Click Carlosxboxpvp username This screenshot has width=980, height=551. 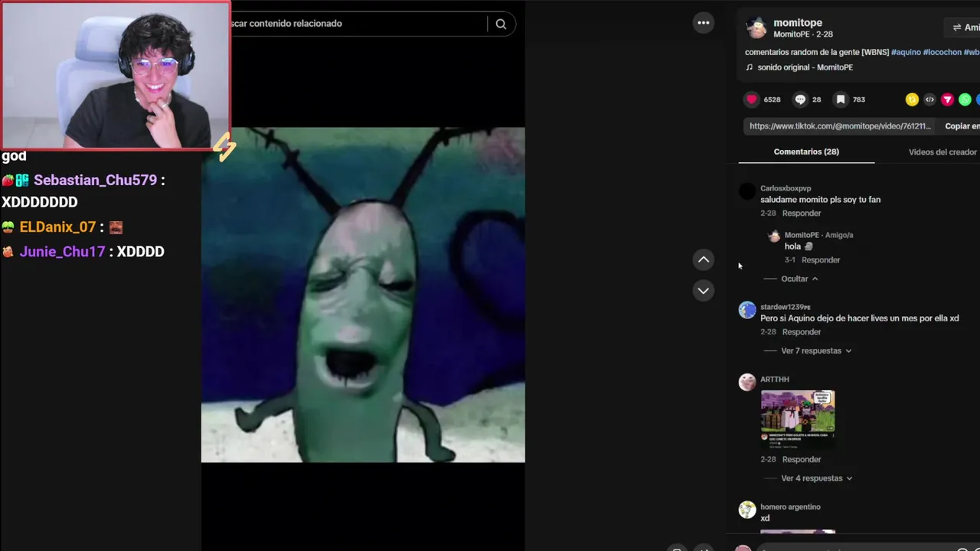(x=786, y=188)
